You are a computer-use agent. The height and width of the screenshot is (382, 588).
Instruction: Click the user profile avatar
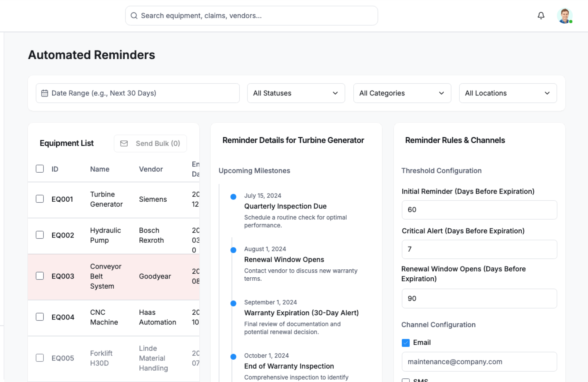[564, 16]
